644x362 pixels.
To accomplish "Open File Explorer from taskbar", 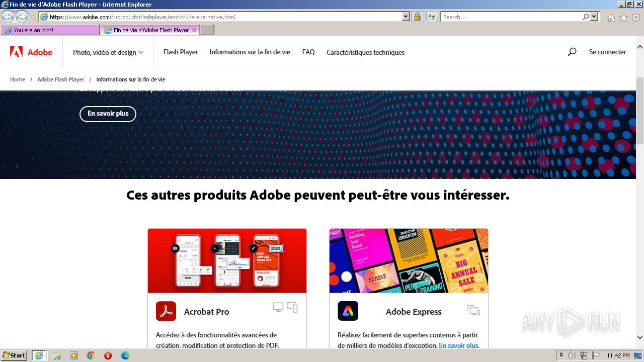I will click(57, 355).
